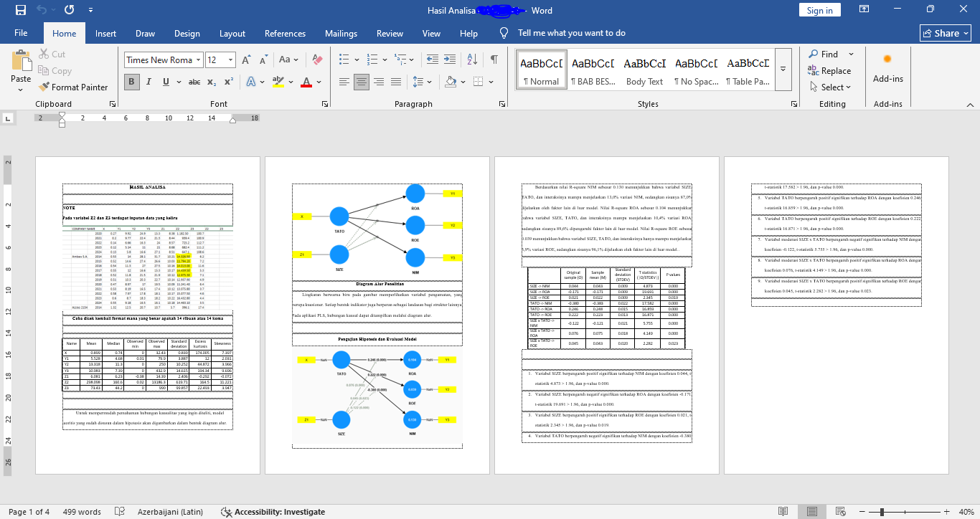Click the Replace button in Editing
The width and height of the screenshot is (980, 519).
pos(829,71)
